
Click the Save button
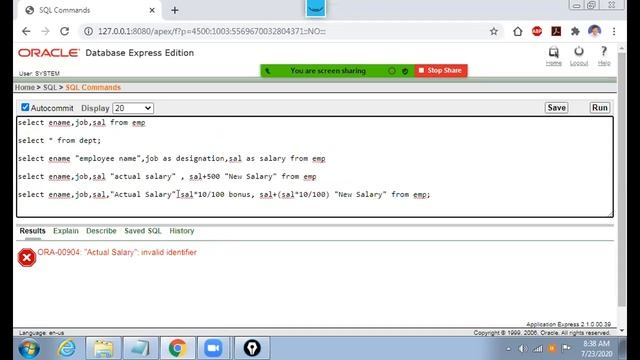tap(556, 108)
